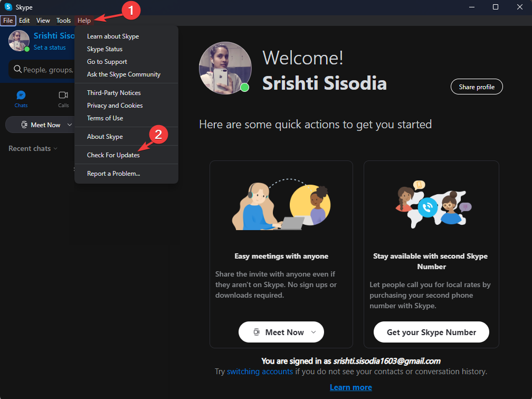Open the Learn more link

(x=351, y=387)
